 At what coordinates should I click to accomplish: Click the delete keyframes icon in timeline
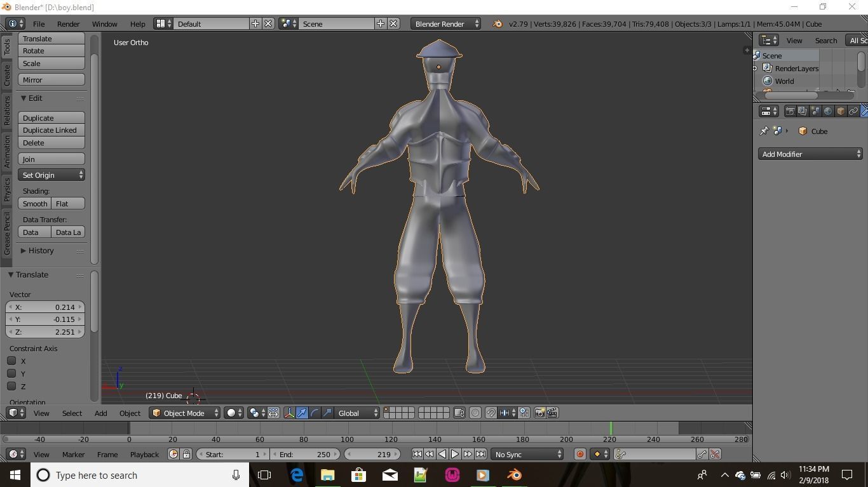coord(715,455)
